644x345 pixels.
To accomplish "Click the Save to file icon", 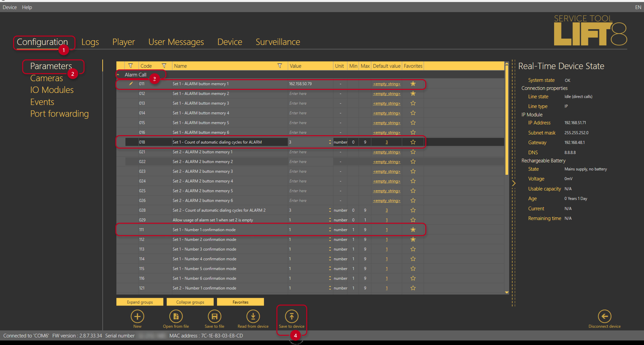I will pyautogui.click(x=214, y=316).
